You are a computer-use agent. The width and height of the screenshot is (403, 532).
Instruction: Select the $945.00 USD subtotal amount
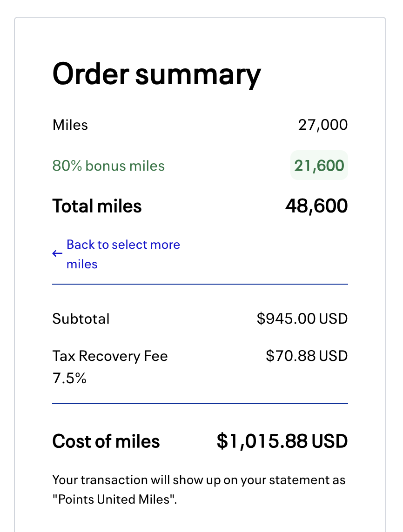(x=302, y=319)
